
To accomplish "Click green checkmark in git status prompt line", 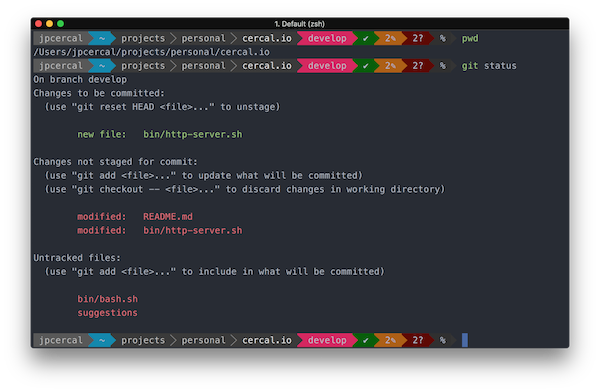I will (365, 66).
